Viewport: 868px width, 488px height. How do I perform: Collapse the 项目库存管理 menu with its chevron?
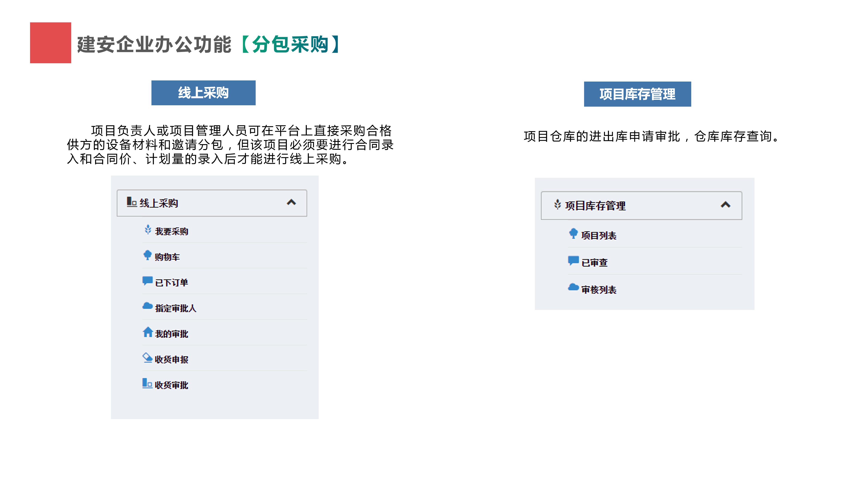tap(726, 205)
